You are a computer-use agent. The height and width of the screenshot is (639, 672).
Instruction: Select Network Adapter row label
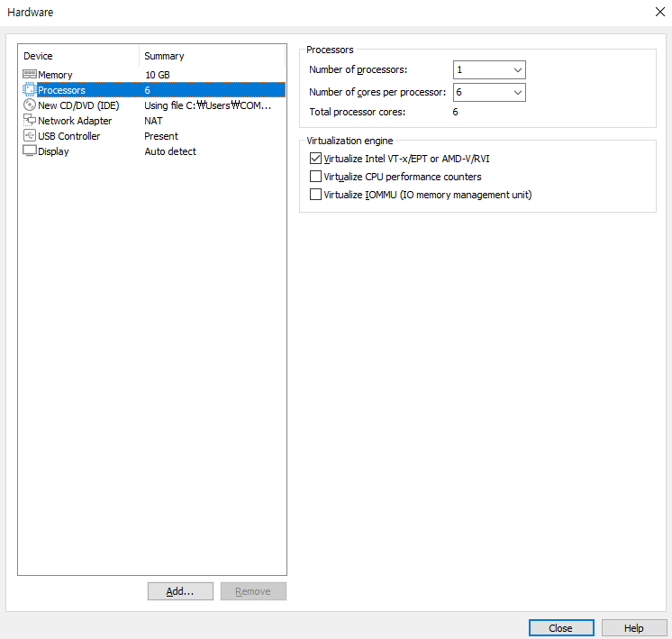click(x=75, y=121)
